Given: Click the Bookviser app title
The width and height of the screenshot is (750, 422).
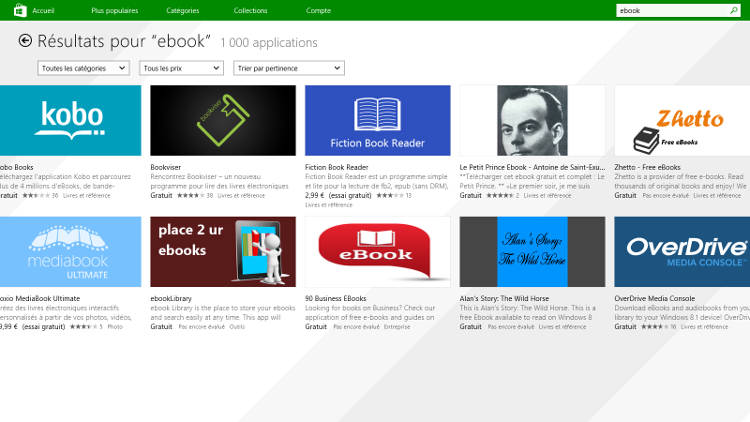Looking at the screenshot, I should (165, 167).
